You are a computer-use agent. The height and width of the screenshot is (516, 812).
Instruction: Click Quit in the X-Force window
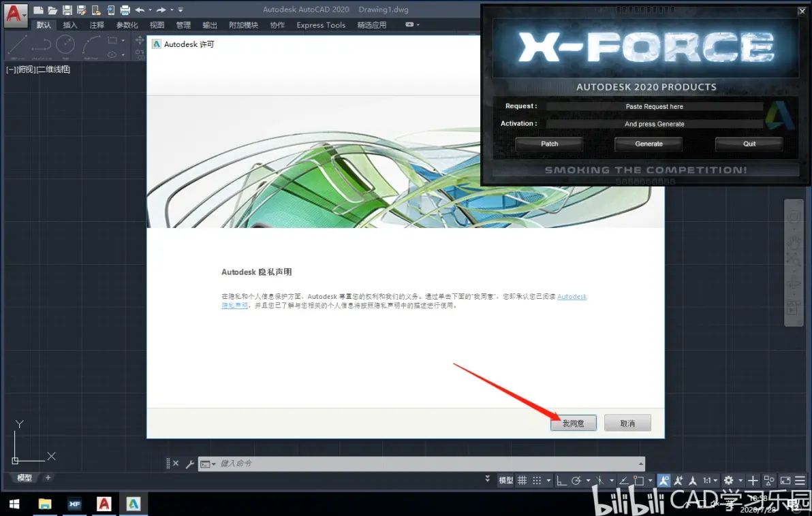click(749, 144)
